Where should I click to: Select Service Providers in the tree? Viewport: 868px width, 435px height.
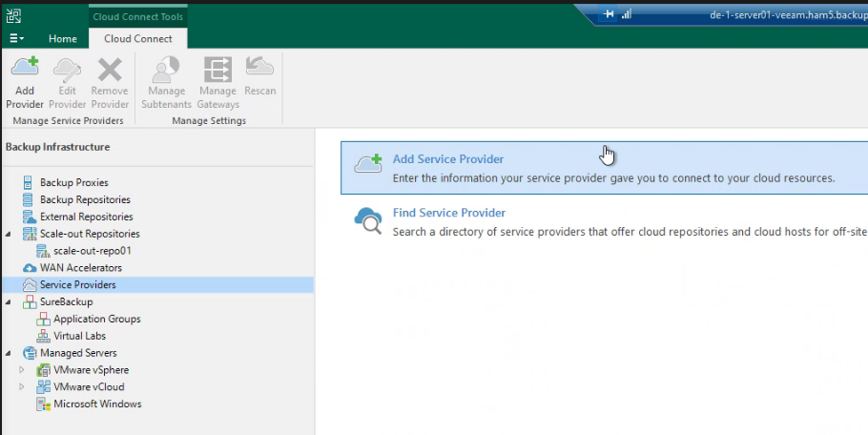click(x=78, y=285)
